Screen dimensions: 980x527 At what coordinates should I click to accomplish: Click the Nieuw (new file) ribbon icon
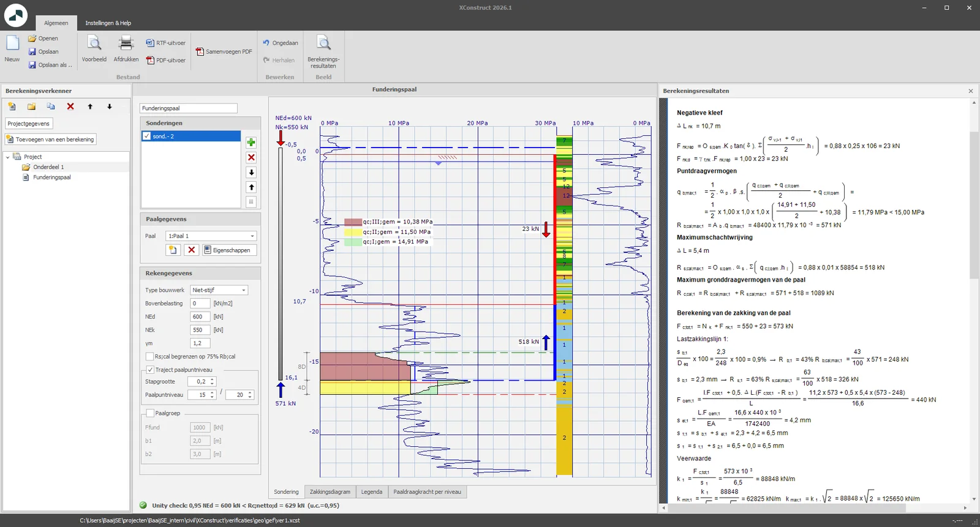(x=12, y=44)
